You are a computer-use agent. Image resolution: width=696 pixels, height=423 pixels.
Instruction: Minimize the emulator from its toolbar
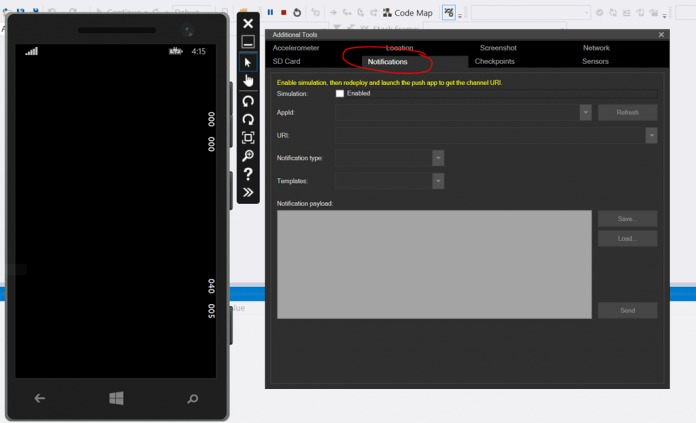(x=248, y=42)
